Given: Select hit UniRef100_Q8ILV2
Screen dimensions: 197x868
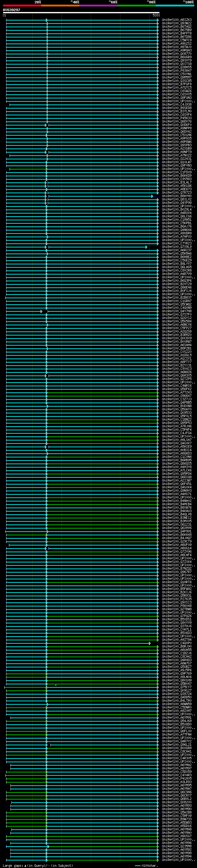Looking at the screenshot, I should click(177, 200).
